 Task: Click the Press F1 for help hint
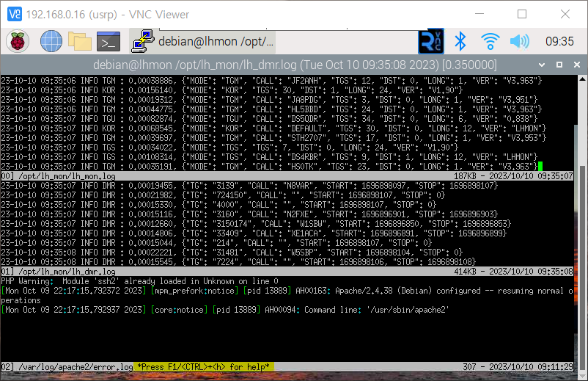tap(204, 367)
